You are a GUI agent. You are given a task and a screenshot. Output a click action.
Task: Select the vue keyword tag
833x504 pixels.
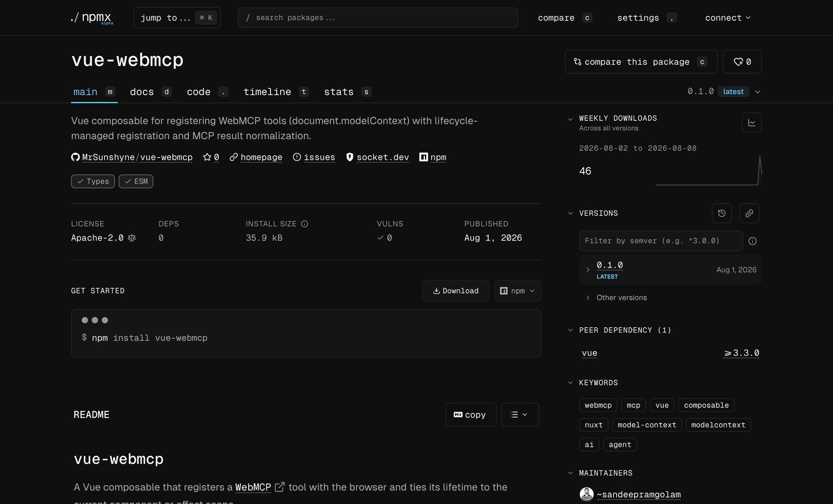pyautogui.click(x=662, y=405)
